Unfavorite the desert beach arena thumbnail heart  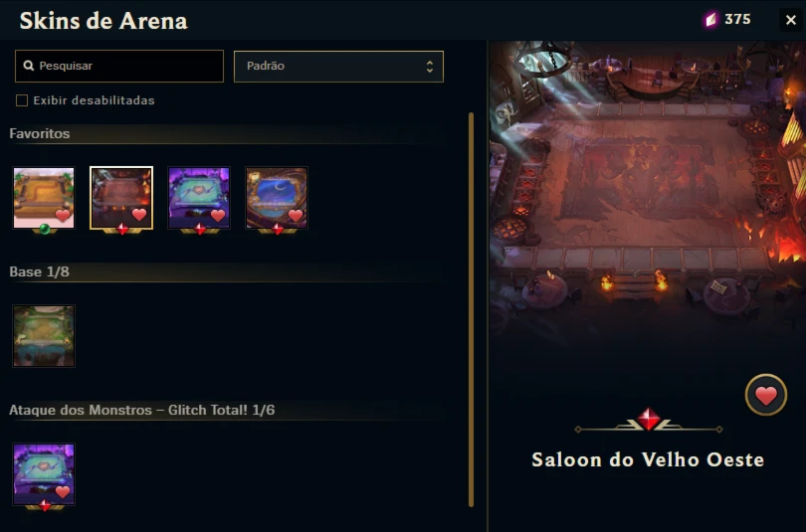point(63,215)
